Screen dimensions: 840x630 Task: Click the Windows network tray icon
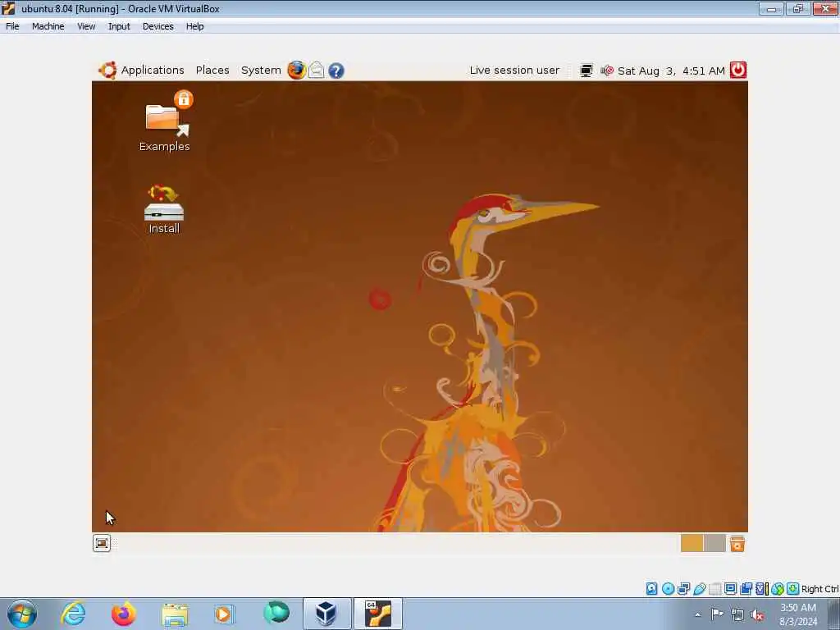pos(737,614)
